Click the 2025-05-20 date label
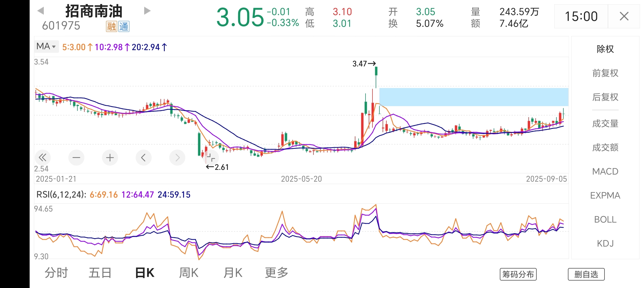644x288 pixels. (x=301, y=179)
